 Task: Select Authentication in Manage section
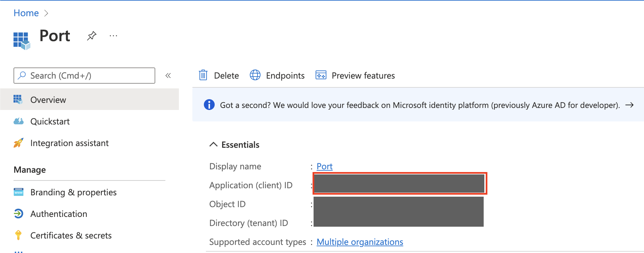click(59, 214)
